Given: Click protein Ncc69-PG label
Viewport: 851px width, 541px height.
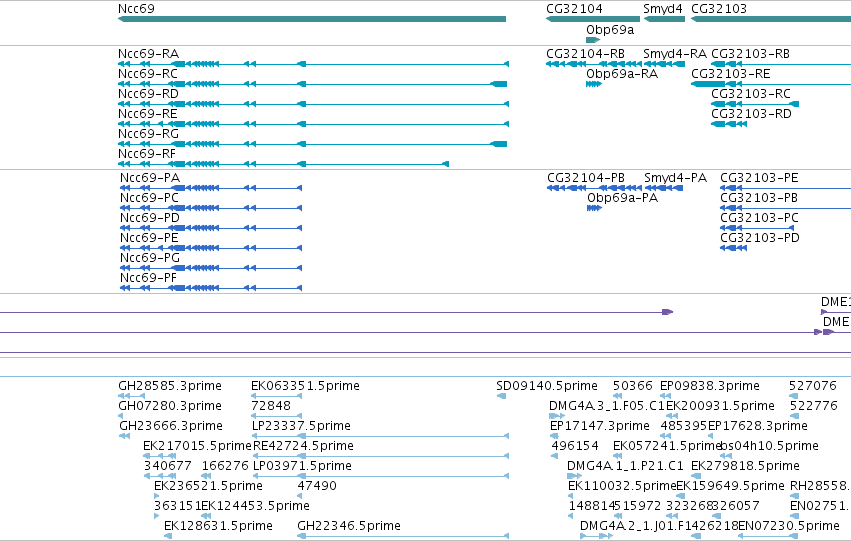Looking at the screenshot, I should point(150,258).
